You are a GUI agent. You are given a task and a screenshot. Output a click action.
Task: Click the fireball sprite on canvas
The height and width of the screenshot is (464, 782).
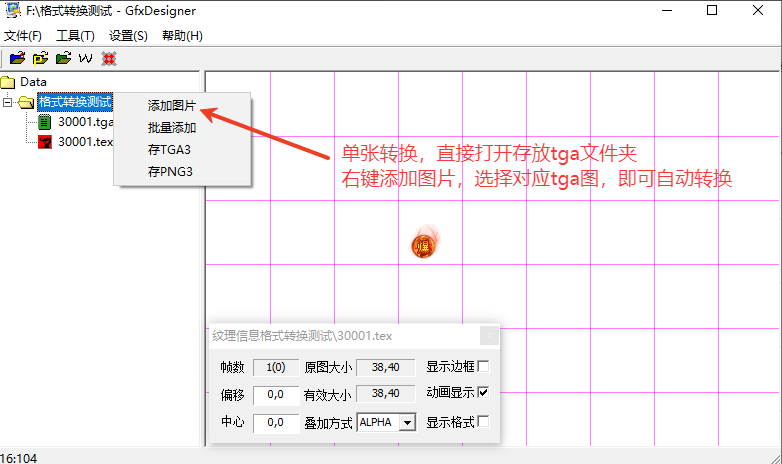423,244
